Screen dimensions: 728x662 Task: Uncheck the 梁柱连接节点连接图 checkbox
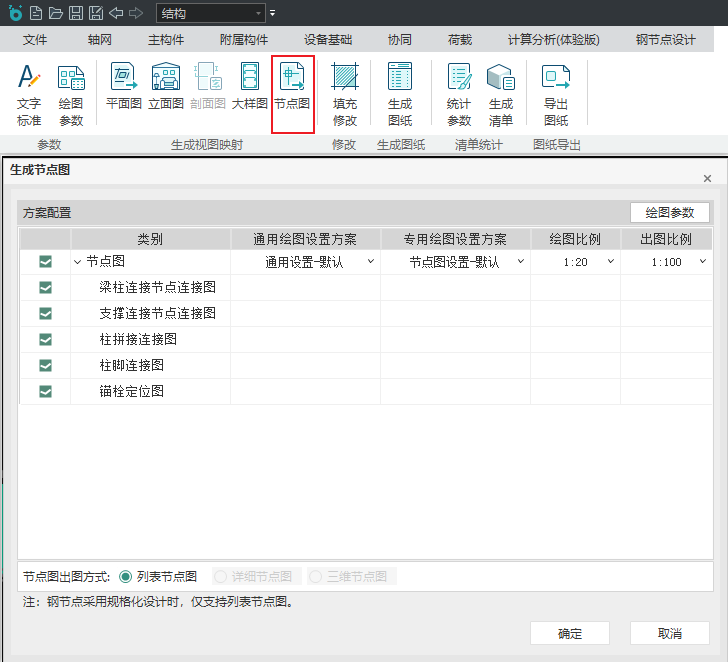coord(45,288)
